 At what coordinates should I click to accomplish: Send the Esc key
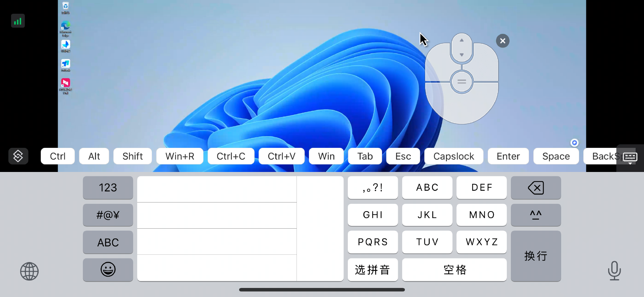(x=403, y=156)
